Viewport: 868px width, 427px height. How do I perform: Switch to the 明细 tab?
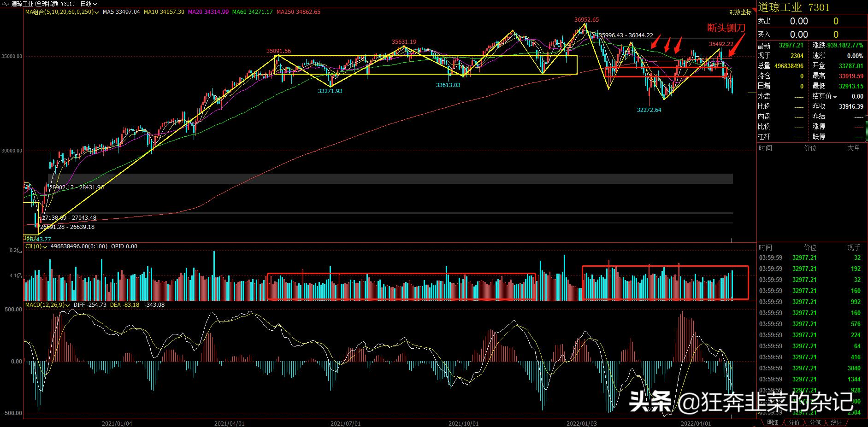click(x=773, y=422)
